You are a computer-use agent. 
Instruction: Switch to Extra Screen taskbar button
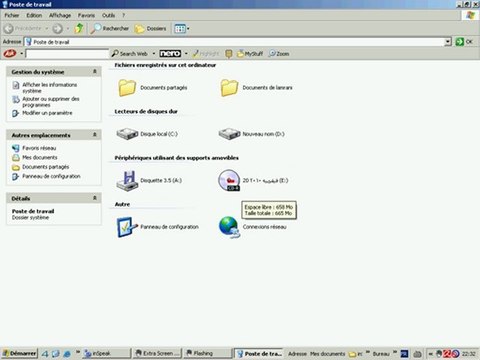157,353
